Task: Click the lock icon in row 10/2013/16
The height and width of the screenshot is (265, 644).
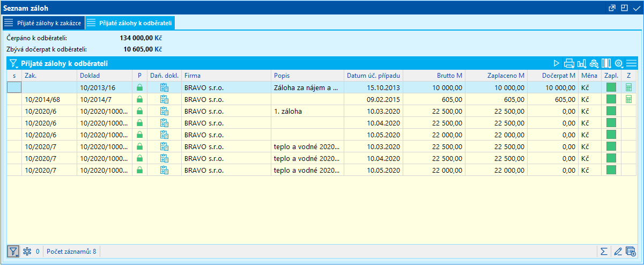Action: point(140,87)
